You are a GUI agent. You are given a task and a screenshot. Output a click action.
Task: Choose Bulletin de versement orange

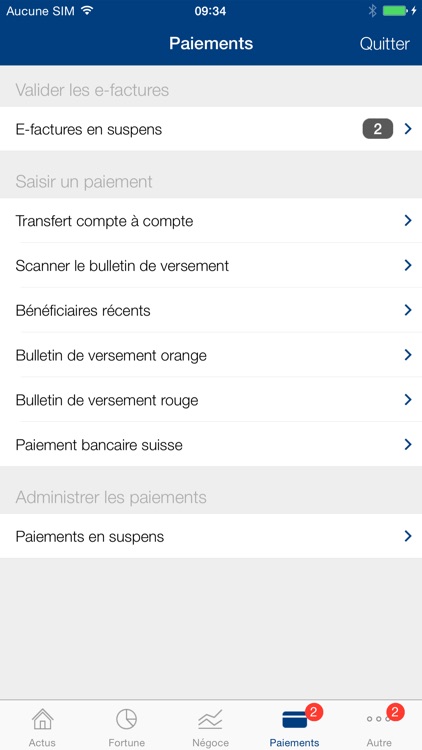pos(211,355)
